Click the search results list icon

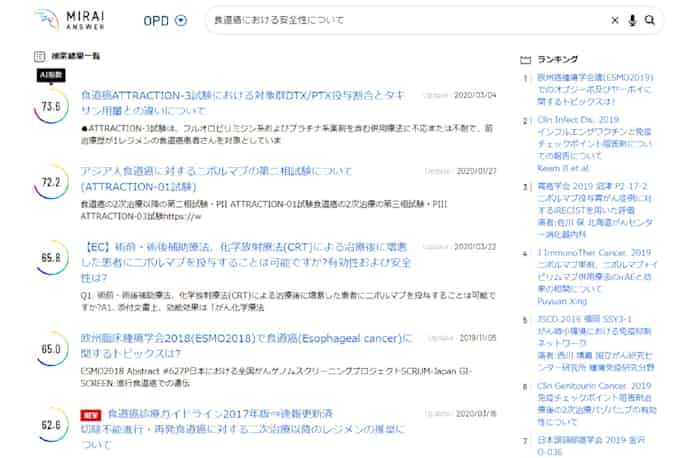coord(39,57)
